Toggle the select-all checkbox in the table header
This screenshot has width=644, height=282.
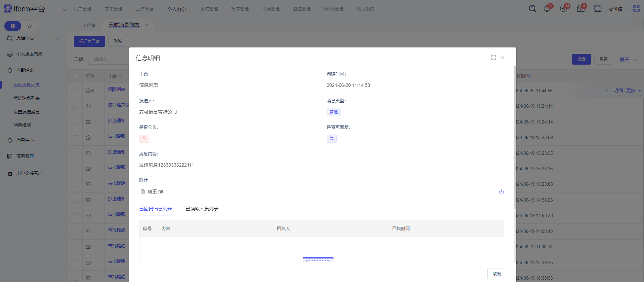coord(75,76)
